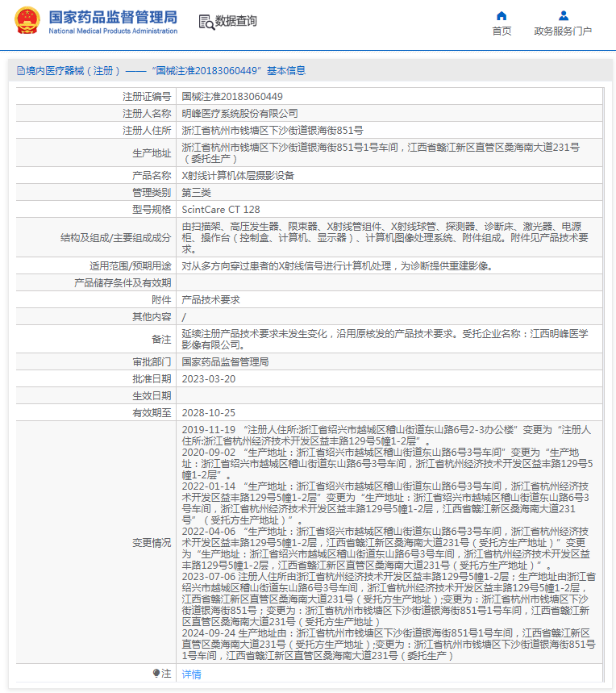Click the 首页 text label
Image resolution: width=616 pixels, height=693 pixels.
[502, 31]
